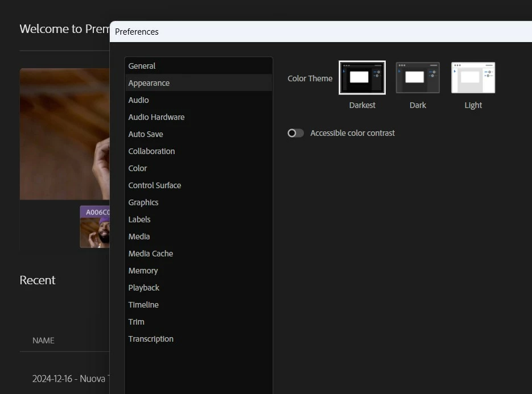
Task: Choose the Dark color theme thumbnail
Action: click(418, 78)
